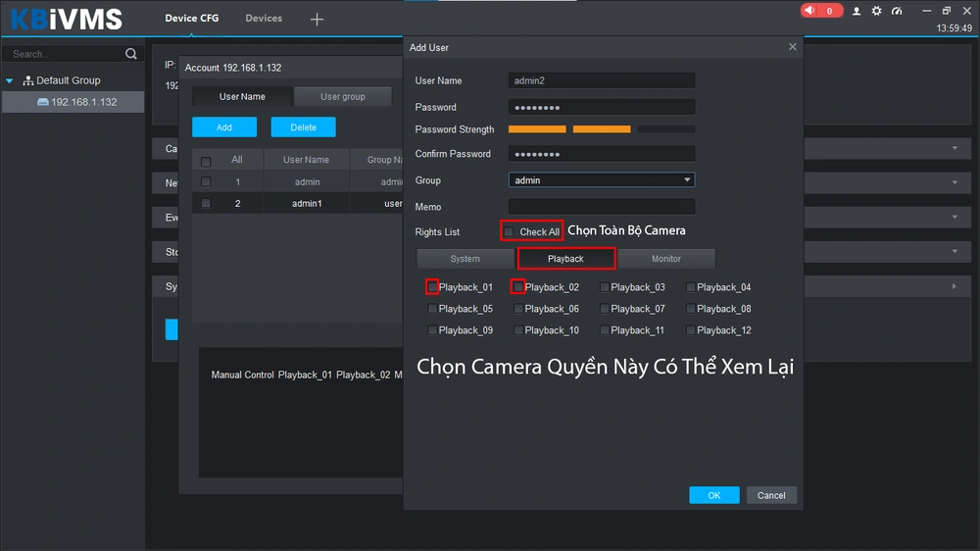Tick the Playback_12 checkbox
The width and height of the screenshot is (980, 551).
coord(690,329)
